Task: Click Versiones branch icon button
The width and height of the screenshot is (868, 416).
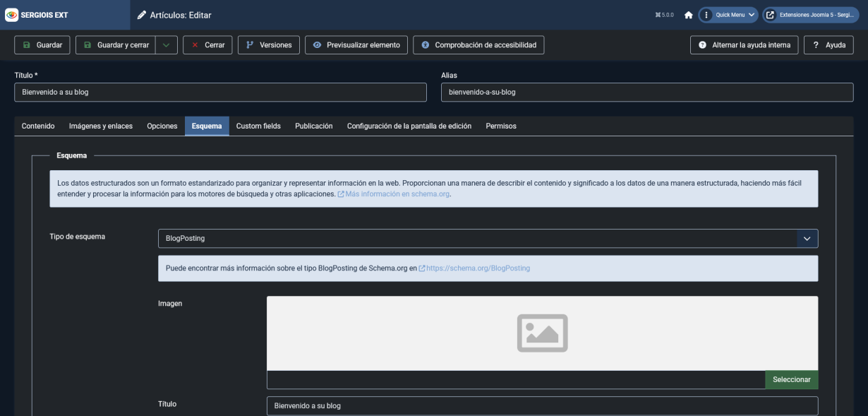Action: 269,45
